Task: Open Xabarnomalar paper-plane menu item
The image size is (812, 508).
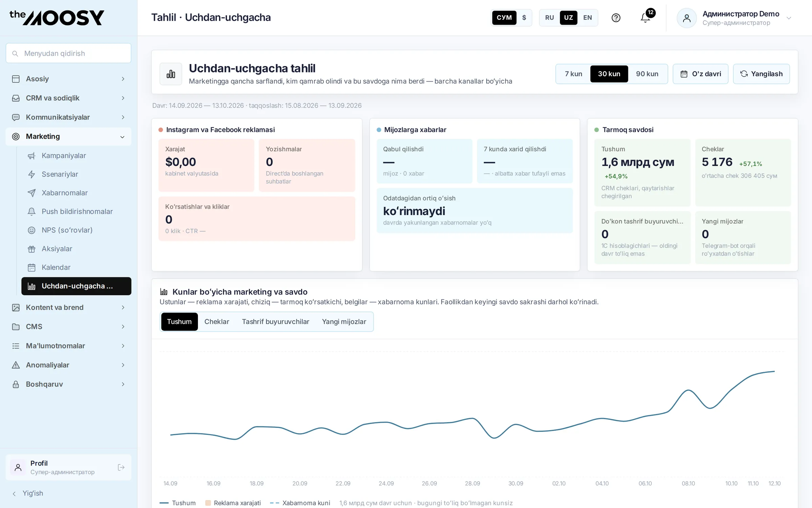Action: click(76, 193)
